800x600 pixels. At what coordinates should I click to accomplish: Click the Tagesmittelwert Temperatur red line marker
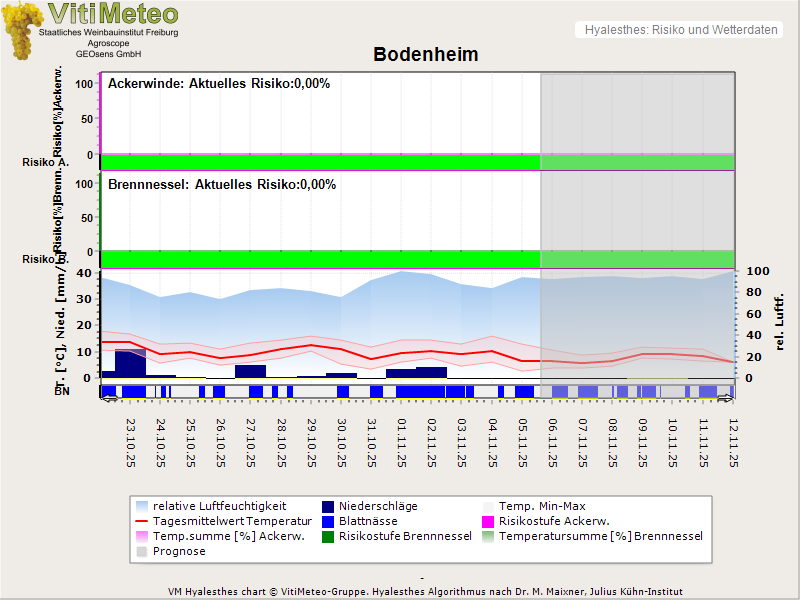click(x=141, y=521)
